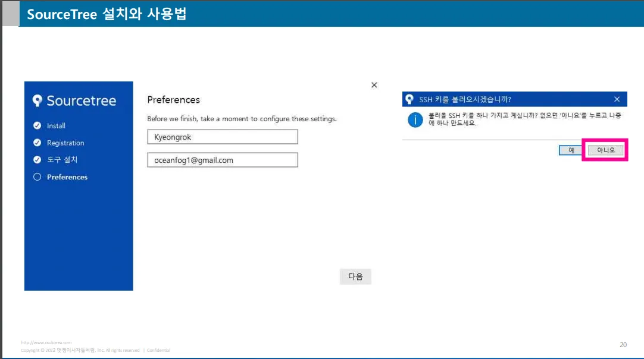
Task: Select the Registration step in sidebar
Action: click(65, 143)
